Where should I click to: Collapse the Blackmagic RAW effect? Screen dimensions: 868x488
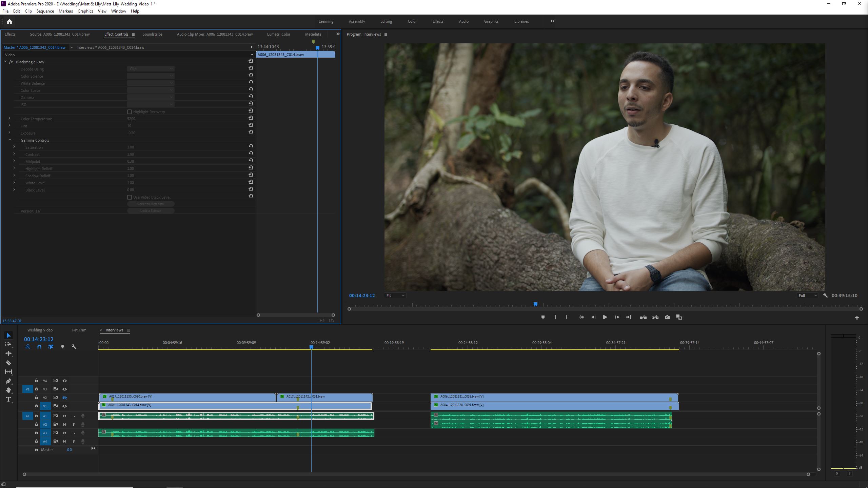click(5, 62)
